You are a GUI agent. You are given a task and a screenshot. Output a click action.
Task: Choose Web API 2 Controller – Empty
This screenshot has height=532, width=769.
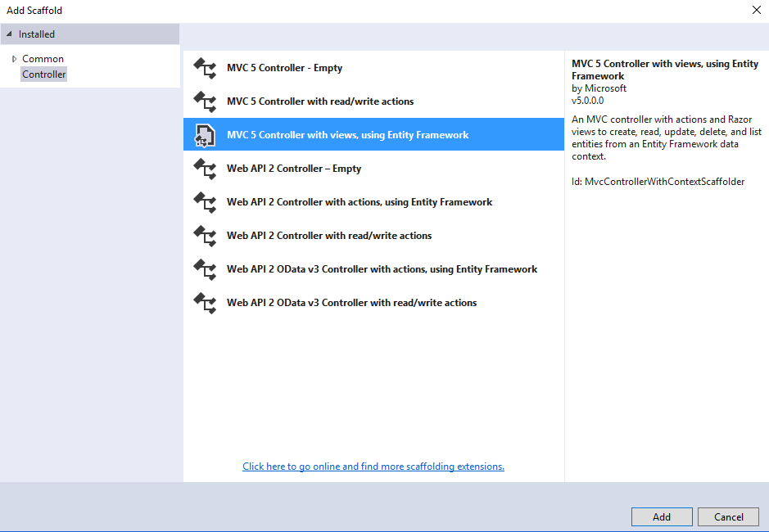[x=373, y=169]
